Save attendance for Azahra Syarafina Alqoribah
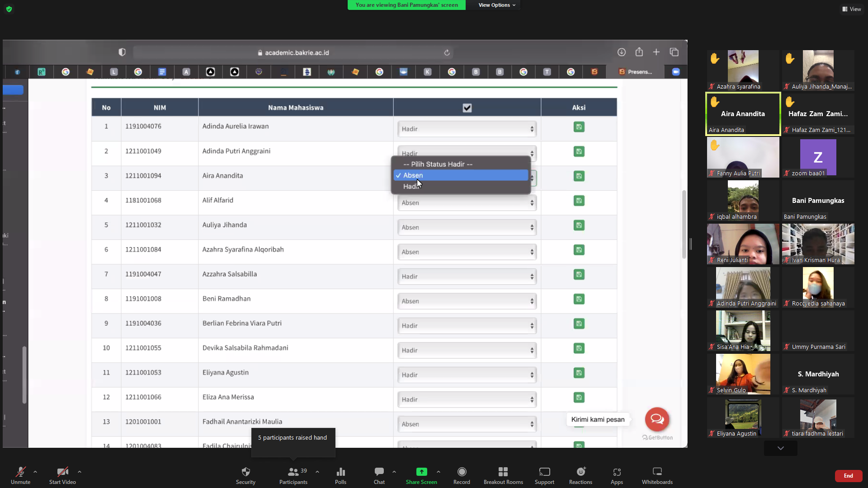Viewport: 868px width, 488px height. (x=579, y=250)
